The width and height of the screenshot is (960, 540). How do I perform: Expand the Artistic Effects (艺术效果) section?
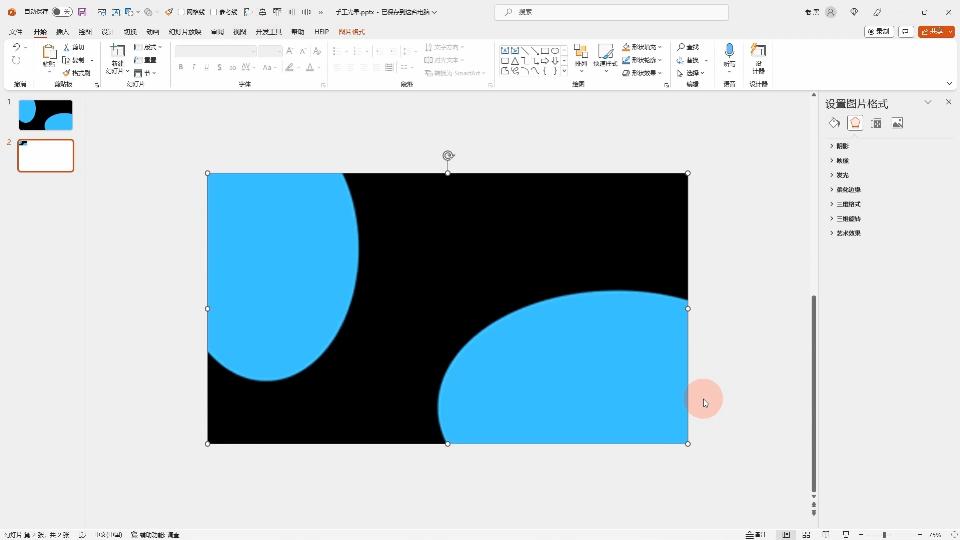pyautogui.click(x=848, y=233)
